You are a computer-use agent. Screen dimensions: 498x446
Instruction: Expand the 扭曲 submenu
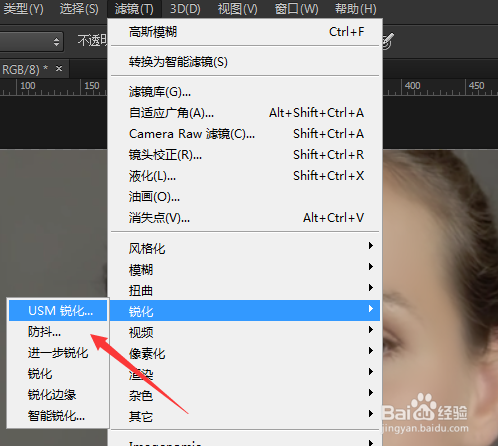(246, 290)
